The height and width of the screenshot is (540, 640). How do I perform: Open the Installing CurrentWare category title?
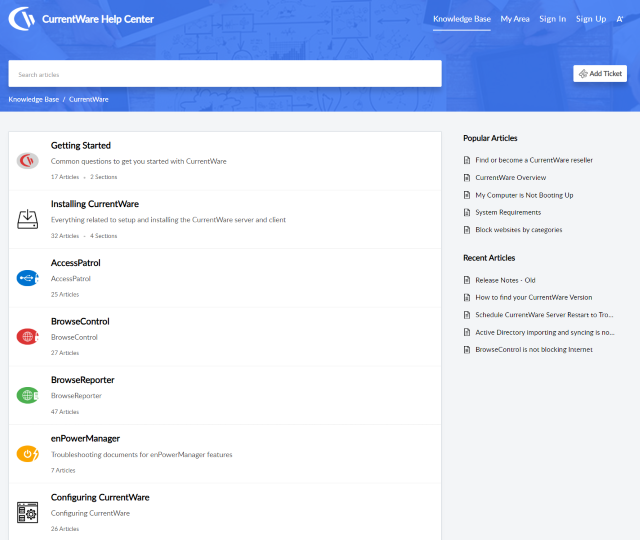coord(95,204)
